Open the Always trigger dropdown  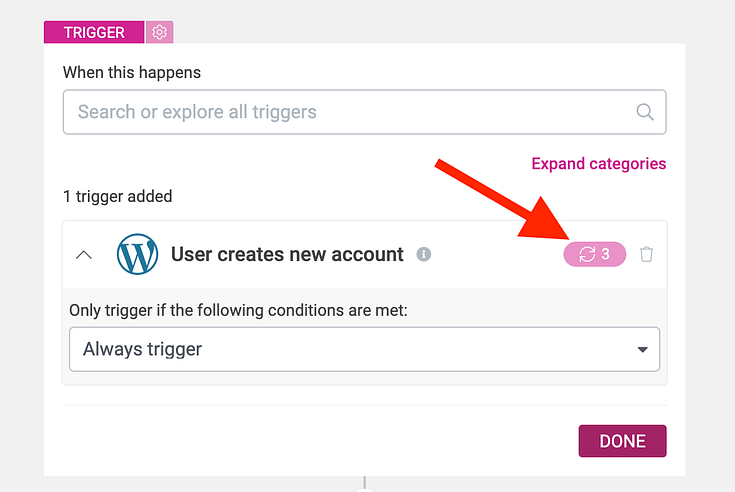[364, 349]
